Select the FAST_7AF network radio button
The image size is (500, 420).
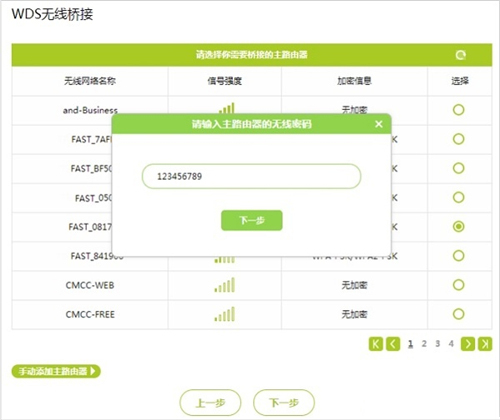tap(459, 139)
